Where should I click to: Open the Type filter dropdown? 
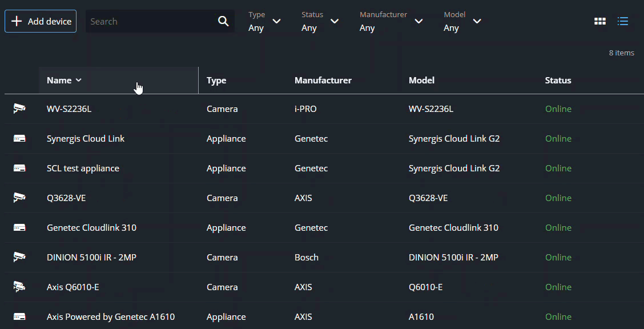265,21
